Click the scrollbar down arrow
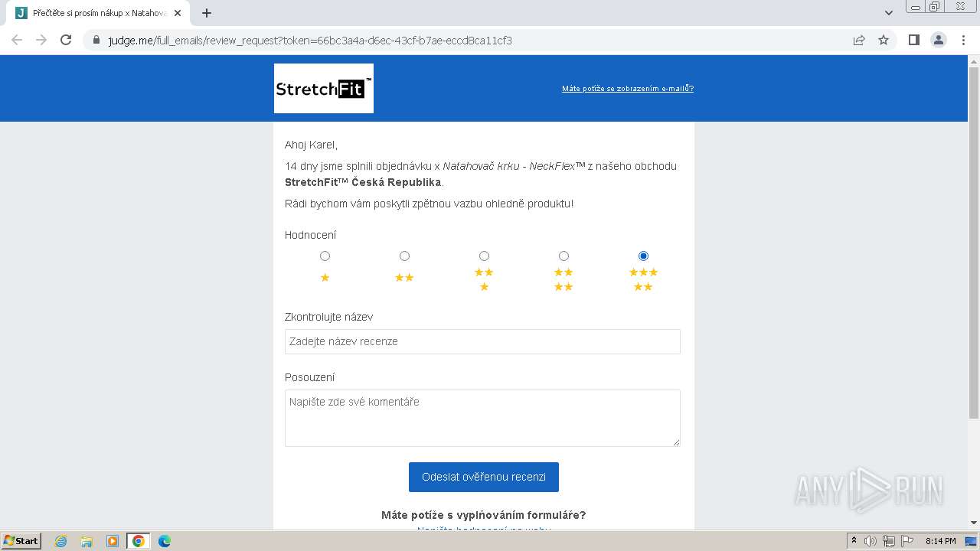Viewport: 980px width, 551px height. [974, 523]
